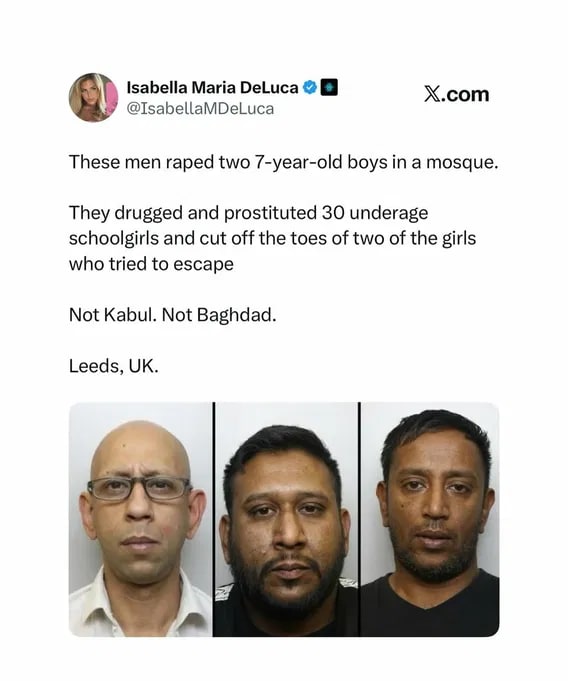Click the '.com' text beside the X logo

pyautogui.click(x=465, y=95)
